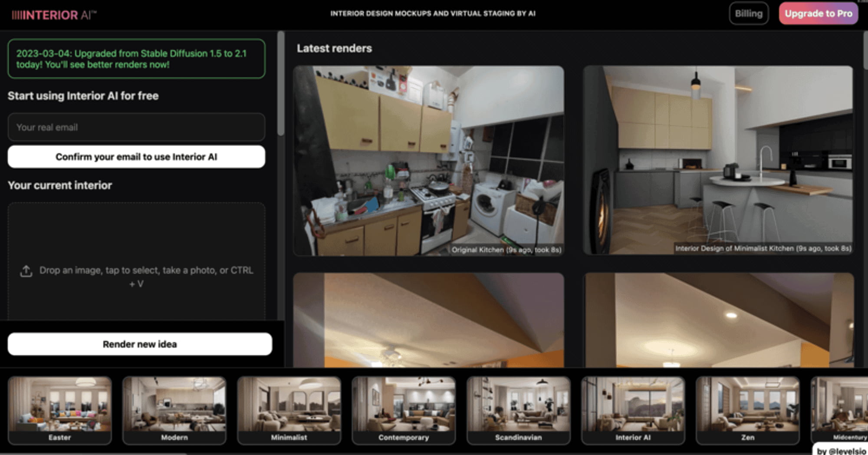Image resolution: width=868 pixels, height=455 pixels.
Task: Select the Contemporary style preset
Action: pos(404,410)
